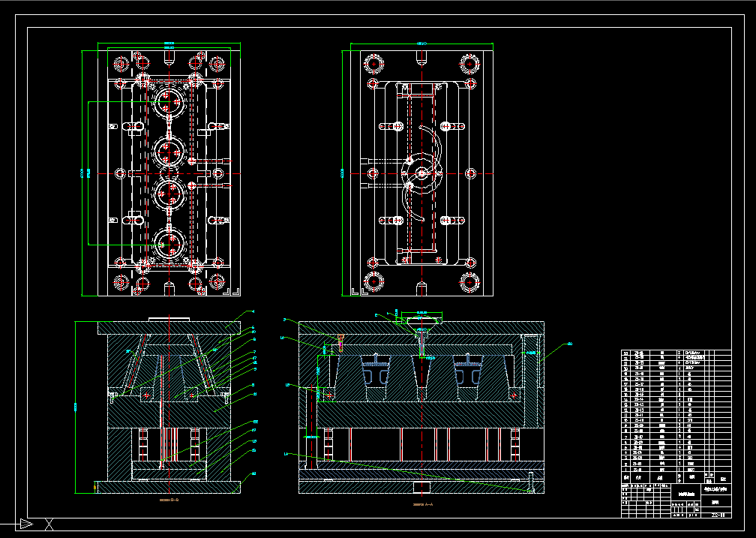Viewport: 756px width, 538px height.
Task: Select the knockout hole in the A-A section bottom plate
Action: [x=421, y=487]
